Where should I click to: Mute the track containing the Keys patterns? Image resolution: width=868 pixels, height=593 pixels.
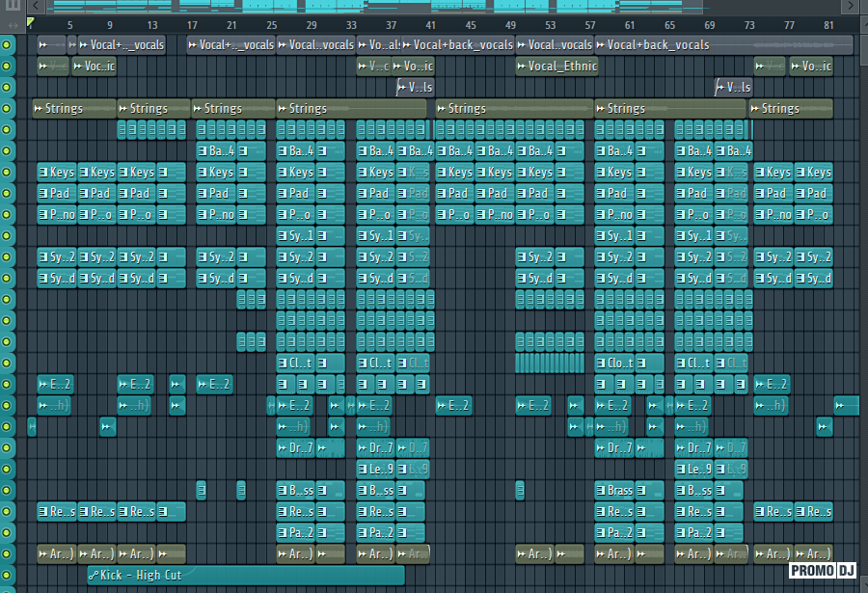[x=7, y=173]
